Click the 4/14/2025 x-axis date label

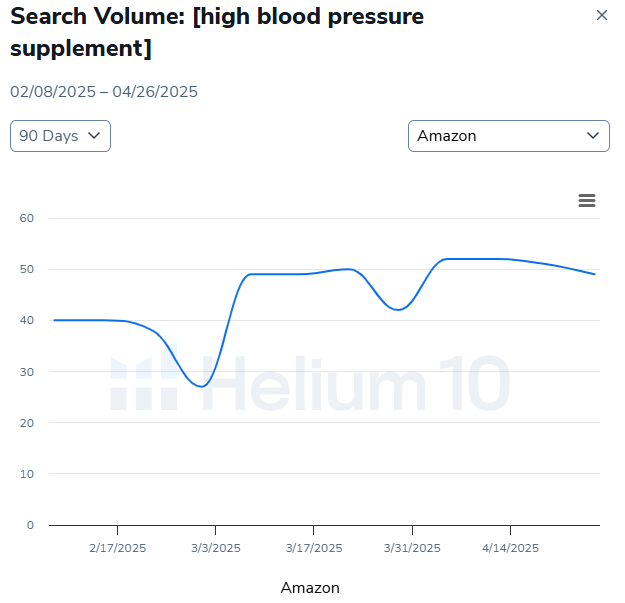pyautogui.click(x=510, y=548)
